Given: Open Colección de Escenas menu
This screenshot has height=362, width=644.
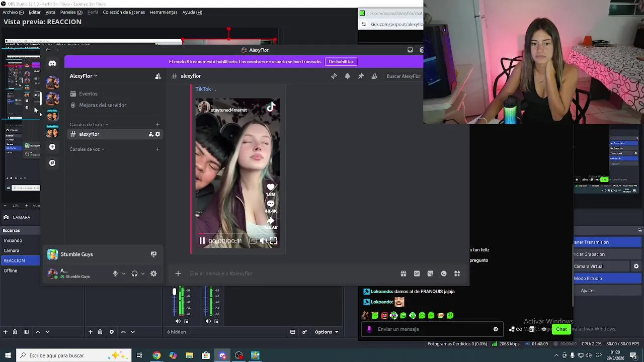Looking at the screenshot, I should coord(124,12).
